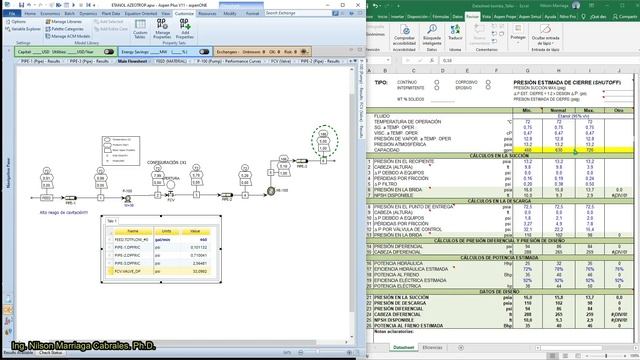The height and width of the screenshot is (360, 640).
Task: Open Manage Libraries in Model Library
Action: click(x=64, y=22)
